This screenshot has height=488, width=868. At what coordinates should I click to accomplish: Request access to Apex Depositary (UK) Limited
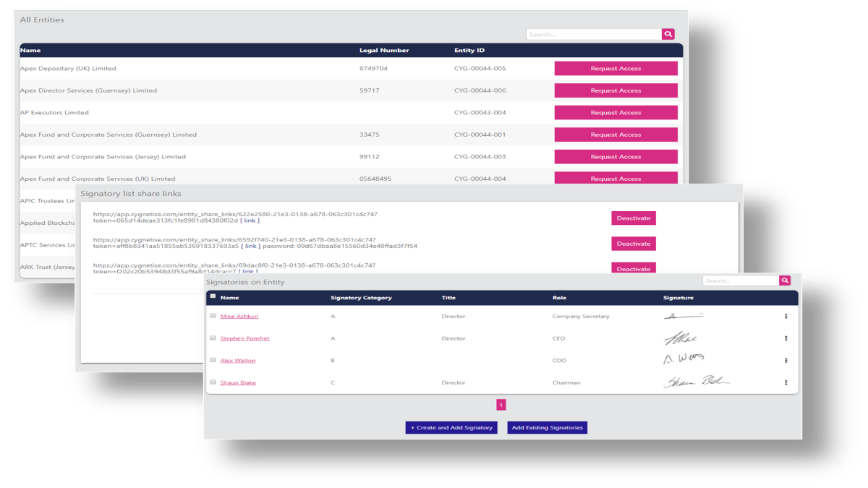pyautogui.click(x=616, y=69)
